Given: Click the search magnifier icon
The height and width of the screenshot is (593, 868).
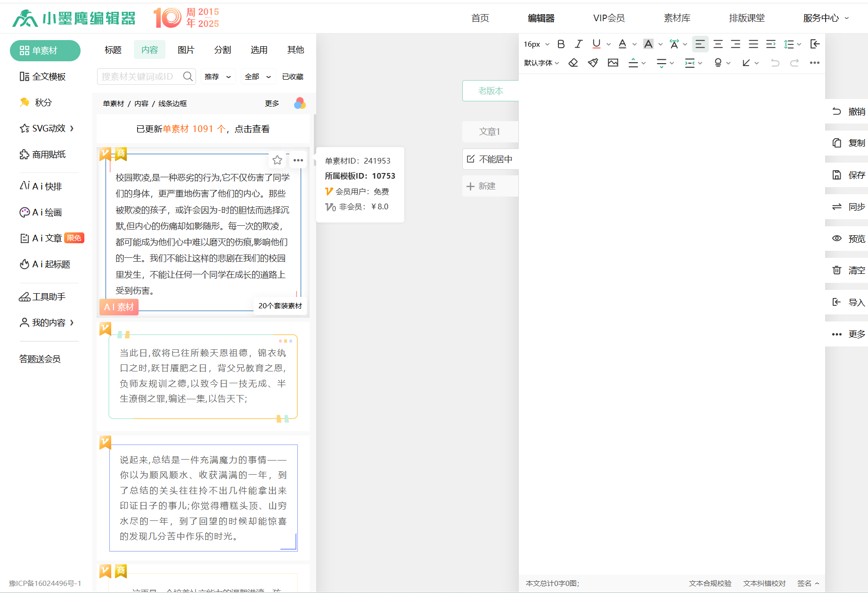Looking at the screenshot, I should 188,76.
